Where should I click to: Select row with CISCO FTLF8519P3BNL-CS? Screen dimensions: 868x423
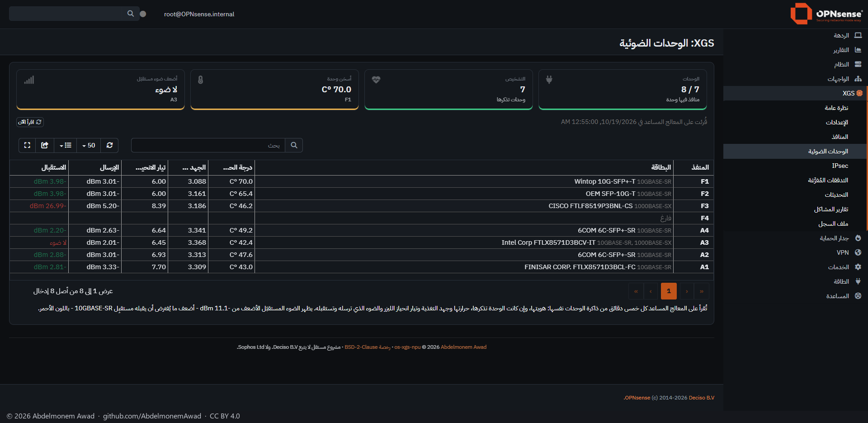362,206
